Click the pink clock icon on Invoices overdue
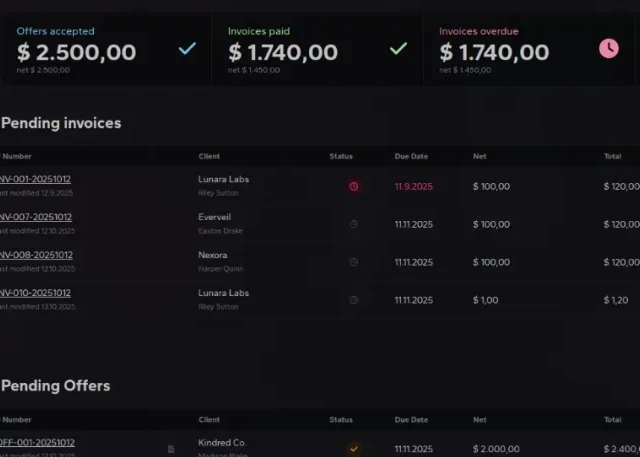Image resolution: width=640 pixels, height=457 pixels. [x=608, y=47]
